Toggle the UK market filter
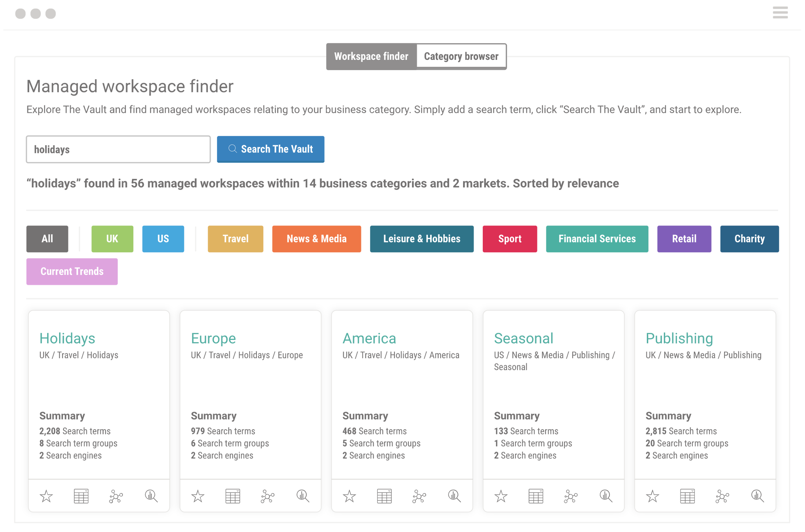Image resolution: width=805 pixels, height=532 pixels. [x=112, y=239]
